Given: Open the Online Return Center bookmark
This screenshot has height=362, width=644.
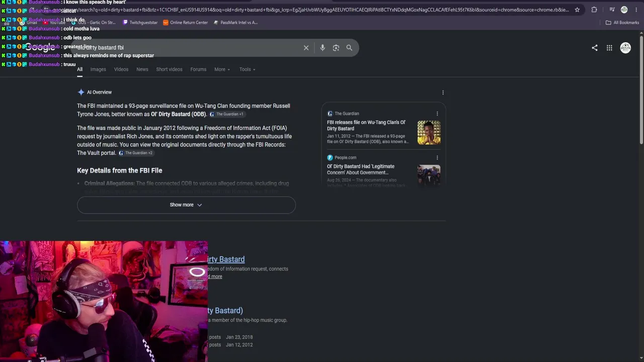Looking at the screenshot, I should click(x=185, y=23).
